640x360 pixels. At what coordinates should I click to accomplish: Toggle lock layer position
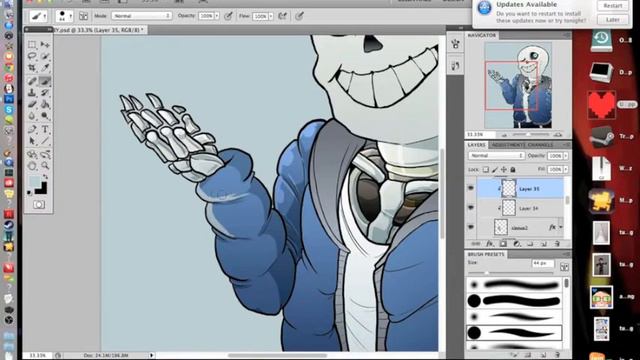[504, 169]
